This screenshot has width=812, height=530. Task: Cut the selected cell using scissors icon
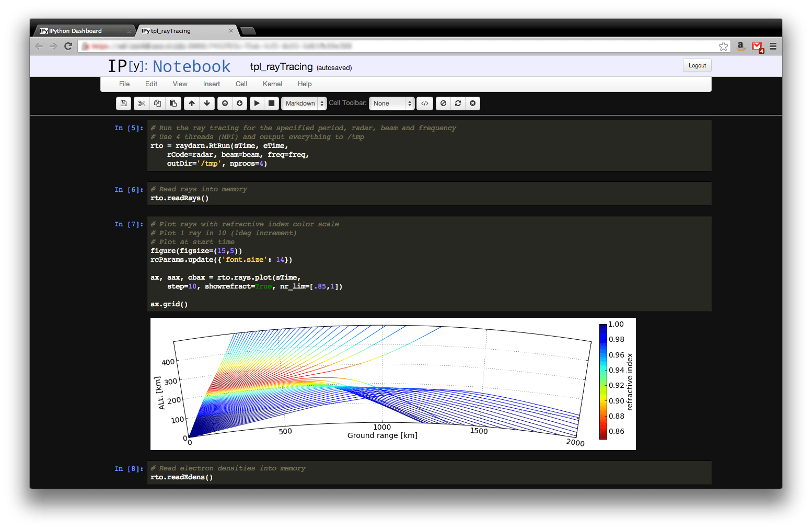pos(142,103)
